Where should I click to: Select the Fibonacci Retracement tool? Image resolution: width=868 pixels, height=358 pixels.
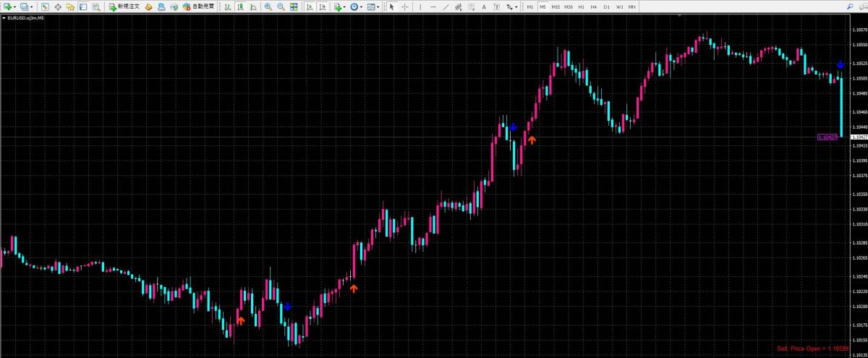471,7
